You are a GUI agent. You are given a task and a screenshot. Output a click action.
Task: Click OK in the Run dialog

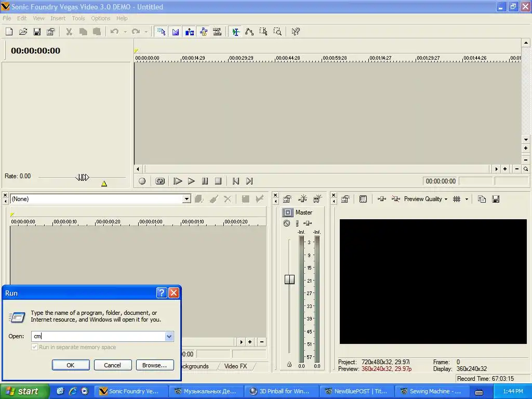[x=71, y=365]
